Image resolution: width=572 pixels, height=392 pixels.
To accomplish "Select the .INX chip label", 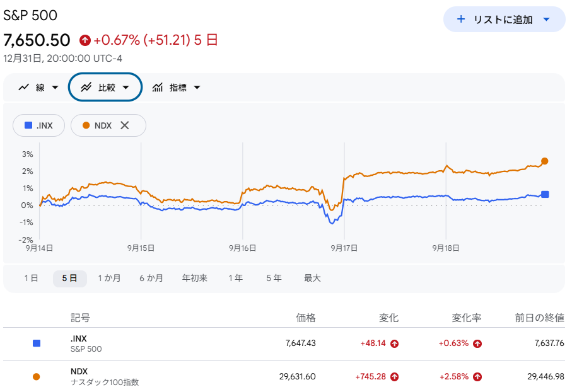I will (45, 126).
